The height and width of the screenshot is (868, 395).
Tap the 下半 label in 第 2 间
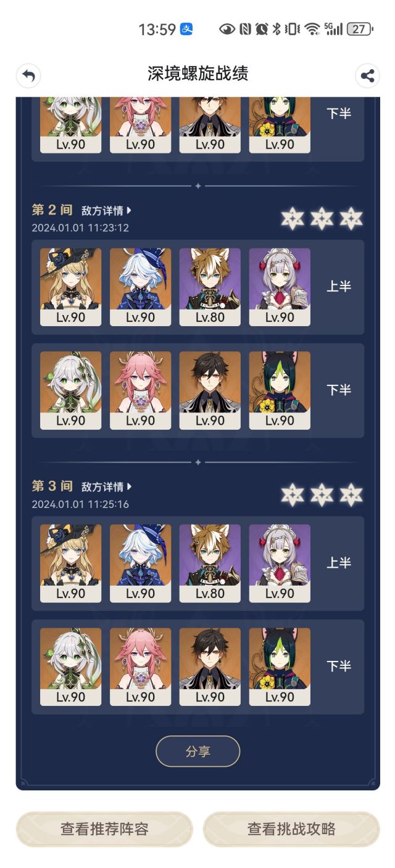point(339,390)
